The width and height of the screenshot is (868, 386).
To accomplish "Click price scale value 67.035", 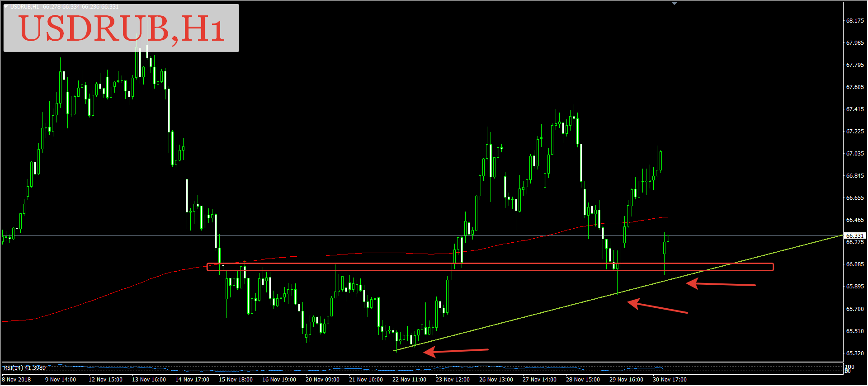I will tap(855, 154).
